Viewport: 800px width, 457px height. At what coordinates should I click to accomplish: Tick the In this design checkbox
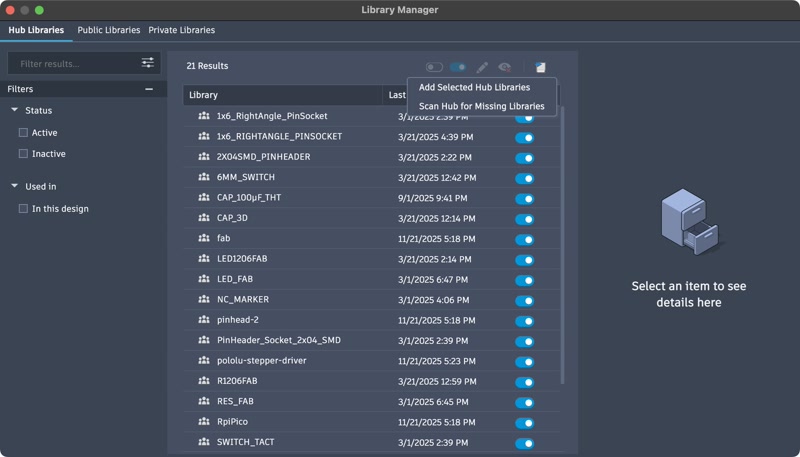[x=23, y=209]
